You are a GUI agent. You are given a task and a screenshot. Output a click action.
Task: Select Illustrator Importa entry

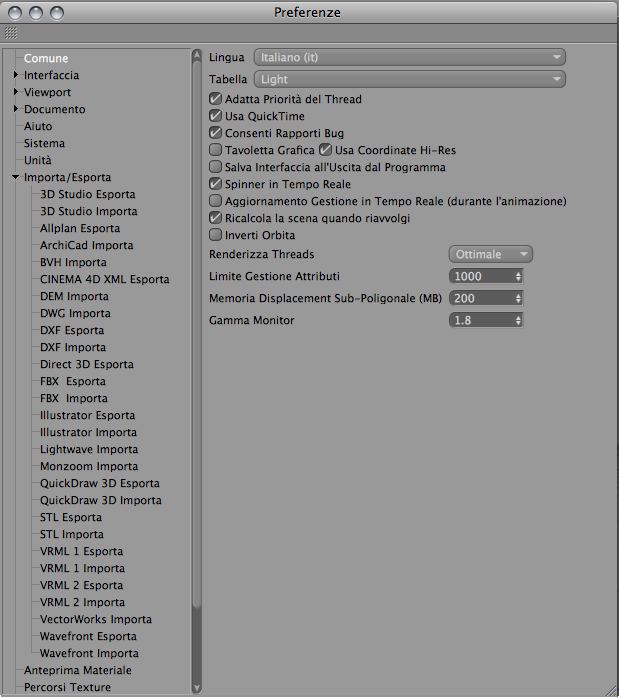[x=88, y=432]
